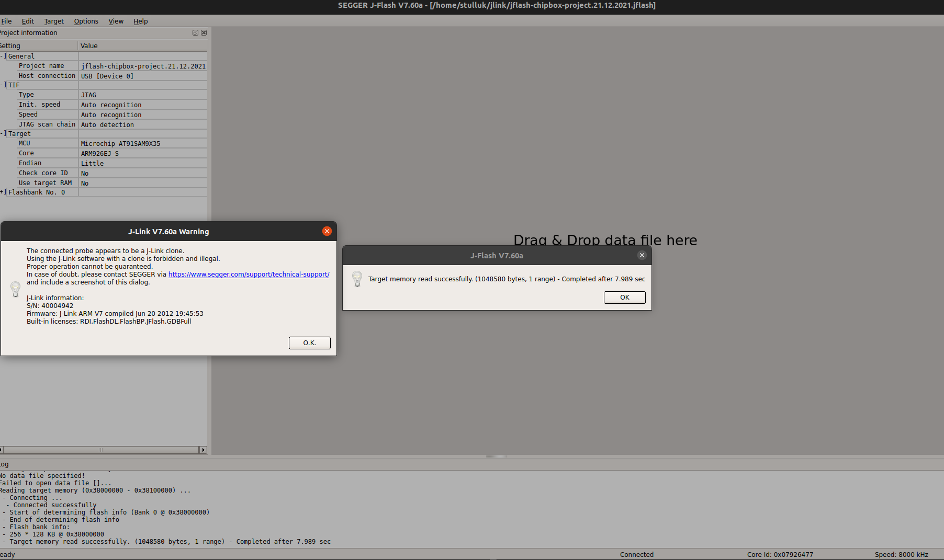Screen dimensions: 944x560
Task: Click the log line 'No data file specified!'
Action: tap(42, 476)
